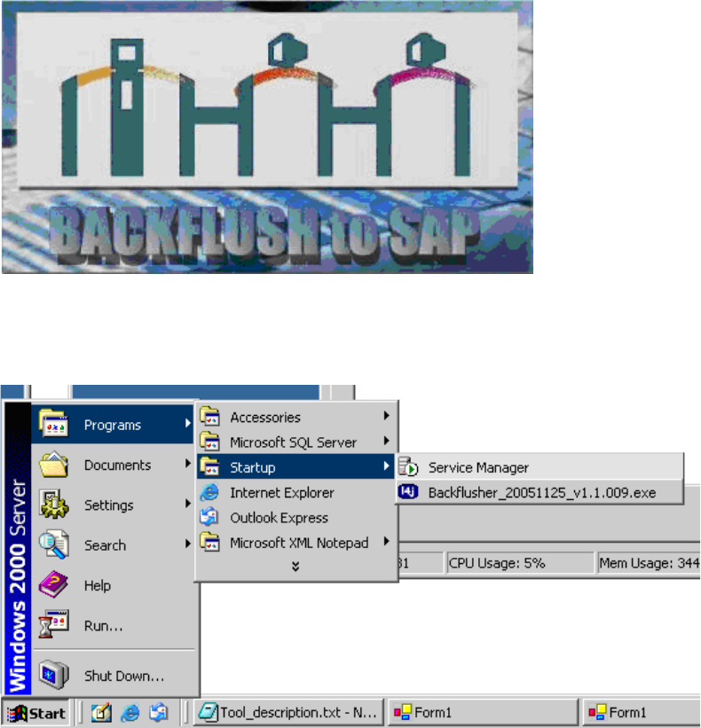701x728 pixels.
Task: Click the Internet Explorer menu icon
Action: [210, 491]
